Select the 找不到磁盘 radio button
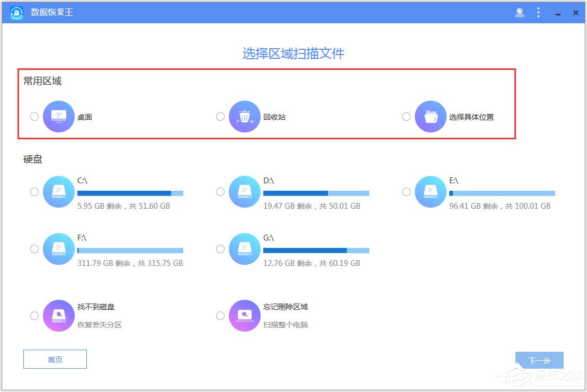Image resolution: width=587 pixels, height=392 pixels. pyautogui.click(x=34, y=315)
